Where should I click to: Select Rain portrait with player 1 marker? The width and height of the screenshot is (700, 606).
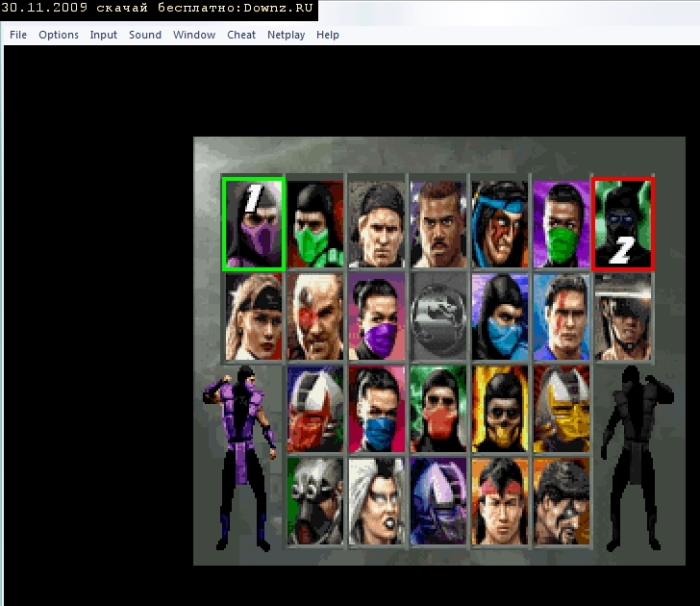click(x=254, y=224)
